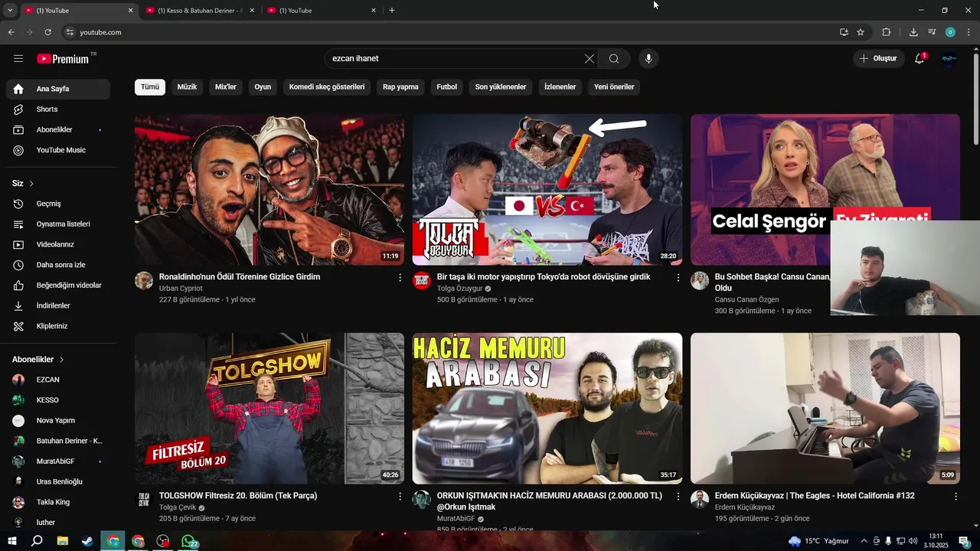Open Ronaldinho video thumbnail

[x=269, y=190]
